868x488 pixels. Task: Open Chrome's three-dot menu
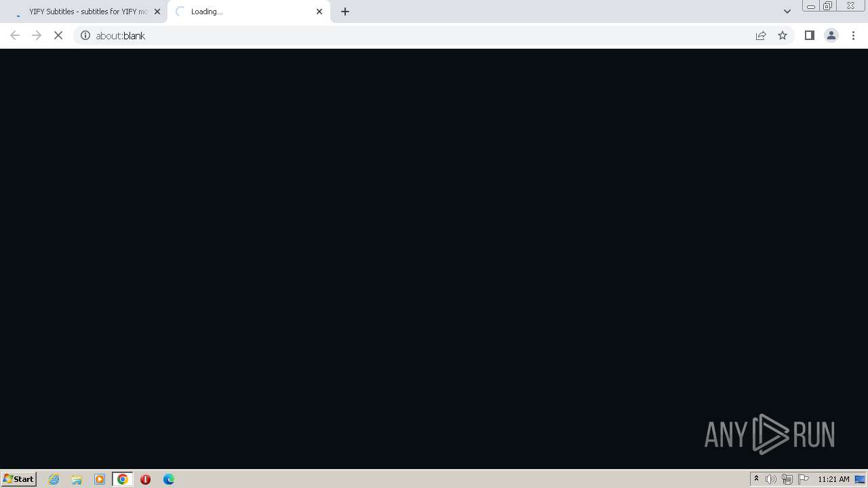tap(853, 35)
